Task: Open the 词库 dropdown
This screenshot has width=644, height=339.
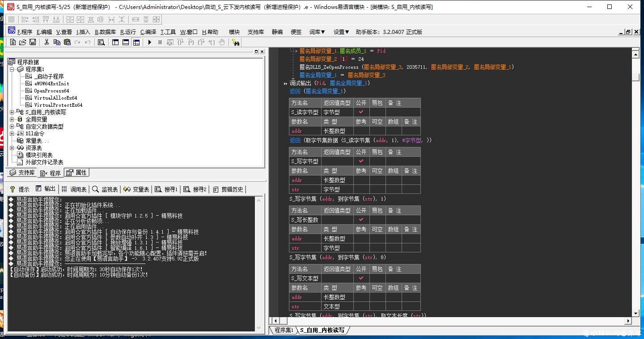Action: (317, 32)
